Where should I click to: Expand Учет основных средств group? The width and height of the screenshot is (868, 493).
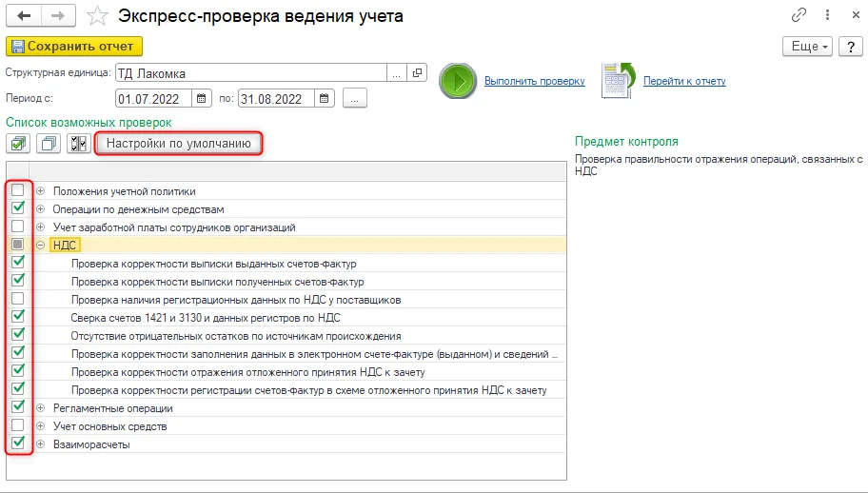click(x=40, y=426)
